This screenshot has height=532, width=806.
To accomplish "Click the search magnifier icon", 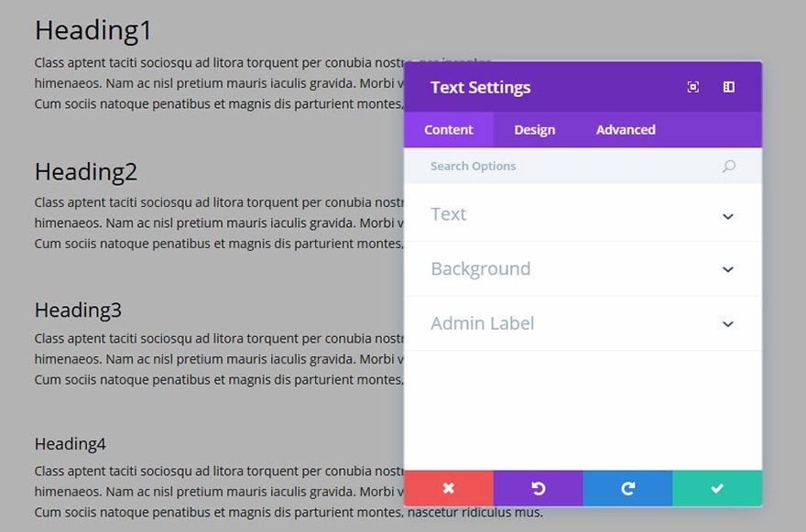I will pos(728,166).
